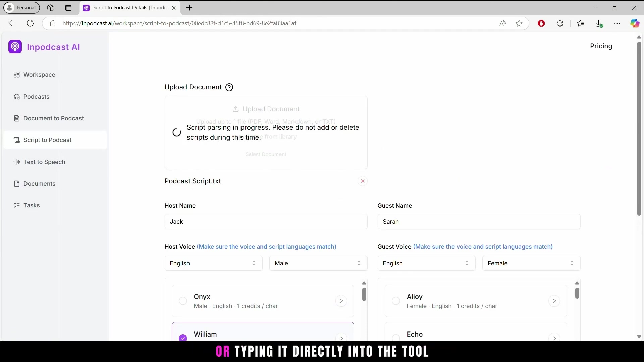Open the Personal profile button
644x362 pixels.
pos(22,8)
